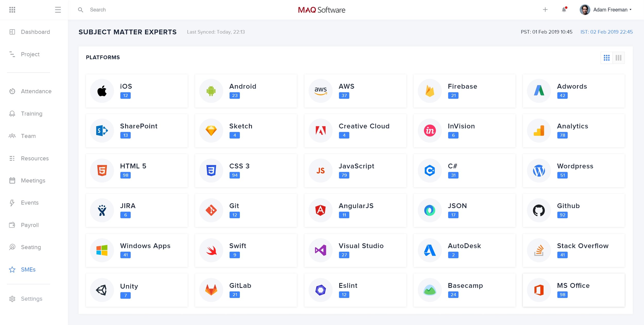This screenshot has width=644, height=325.
Task: Click the Github octocat icon
Action: coord(539,210)
